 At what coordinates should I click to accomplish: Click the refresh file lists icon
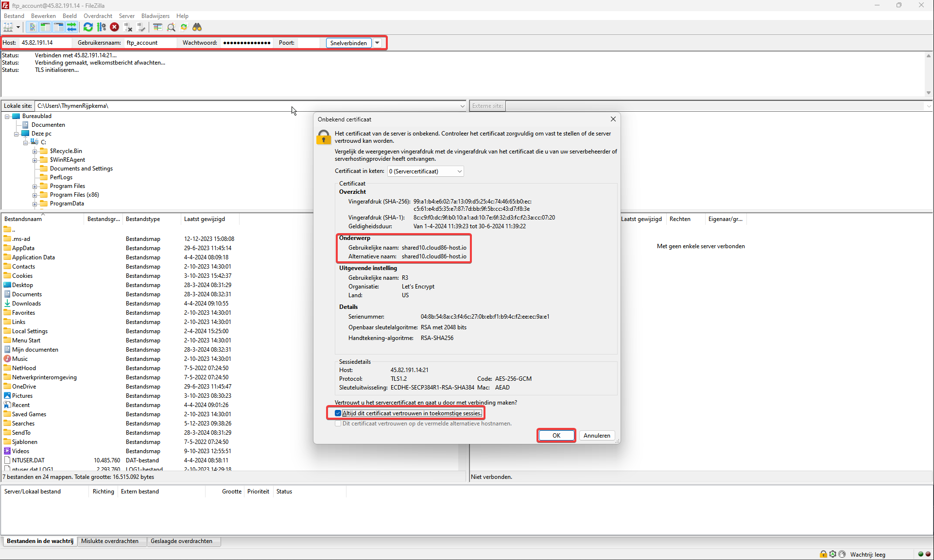pos(88,27)
